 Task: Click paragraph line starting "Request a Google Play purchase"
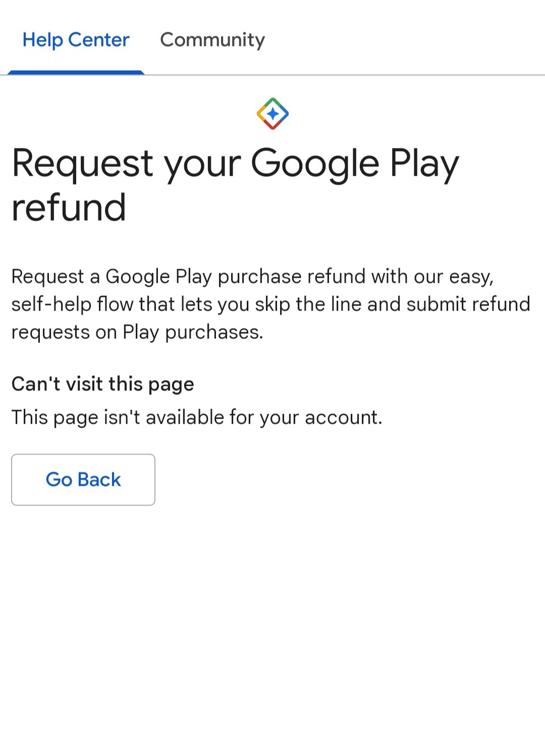click(252, 277)
